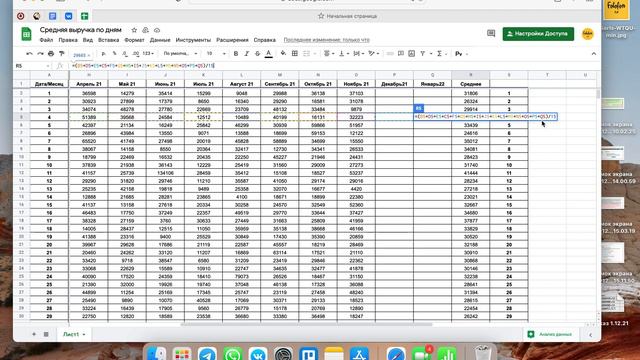Click the Undo arrow in toolbar
Viewport: 640px width, 360px height.
click(29, 53)
